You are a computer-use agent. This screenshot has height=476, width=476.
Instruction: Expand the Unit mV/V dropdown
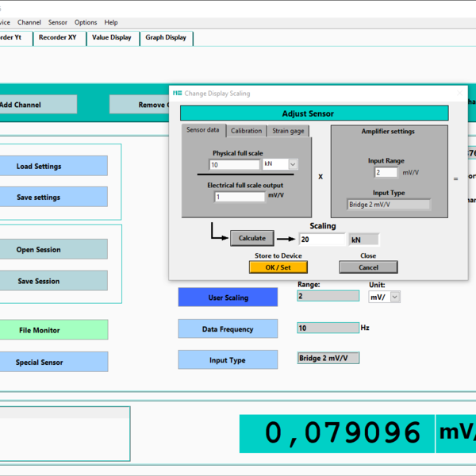click(394, 297)
